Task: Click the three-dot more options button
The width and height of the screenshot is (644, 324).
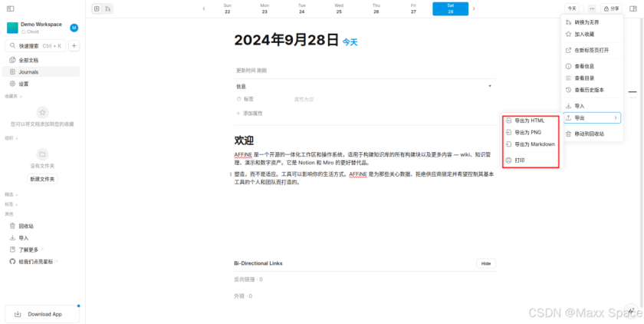Action: click(x=592, y=8)
